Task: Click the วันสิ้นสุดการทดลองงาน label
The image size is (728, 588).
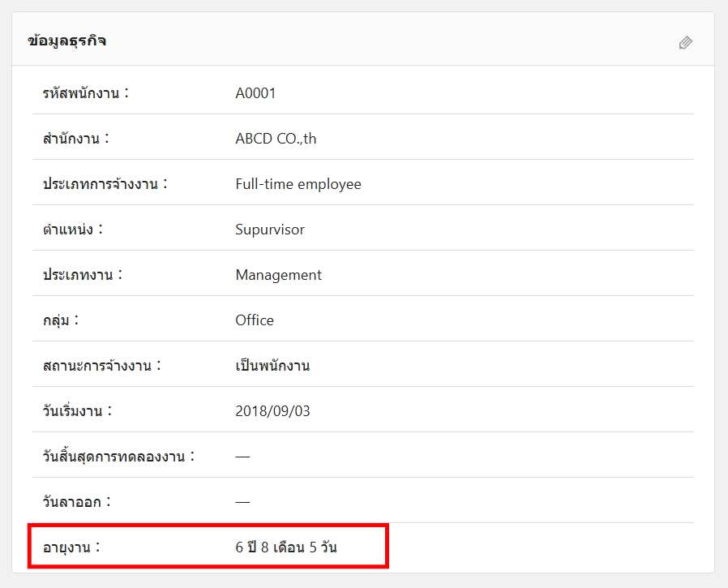Action: [119, 457]
